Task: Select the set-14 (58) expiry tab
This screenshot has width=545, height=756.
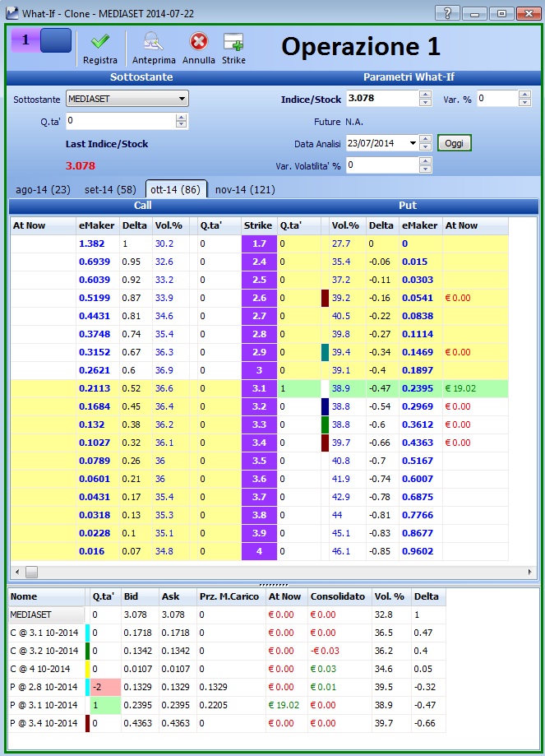Action: [x=110, y=189]
